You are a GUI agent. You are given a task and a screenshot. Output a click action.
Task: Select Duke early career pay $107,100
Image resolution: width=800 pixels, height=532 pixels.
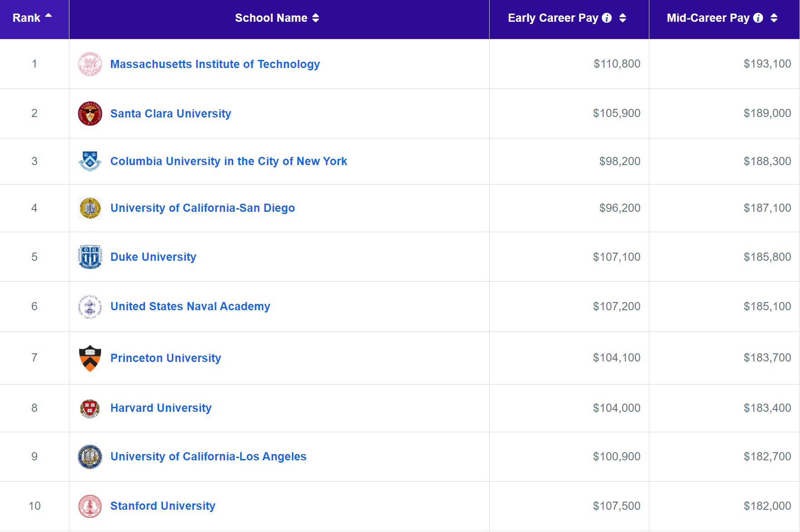click(617, 257)
